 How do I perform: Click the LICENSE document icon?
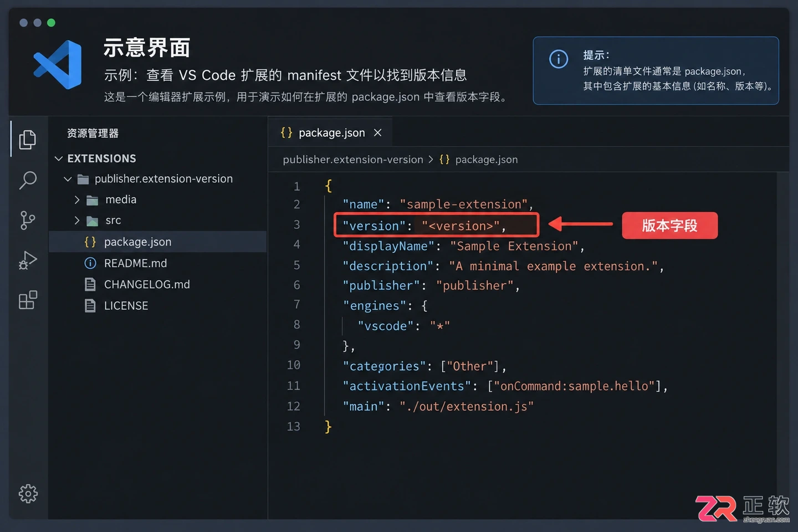click(x=90, y=305)
